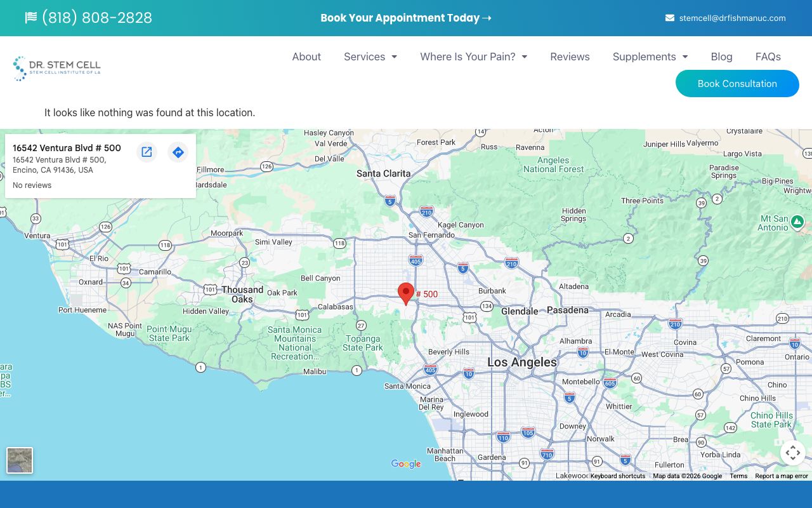Open map camera controls button

tap(792, 453)
